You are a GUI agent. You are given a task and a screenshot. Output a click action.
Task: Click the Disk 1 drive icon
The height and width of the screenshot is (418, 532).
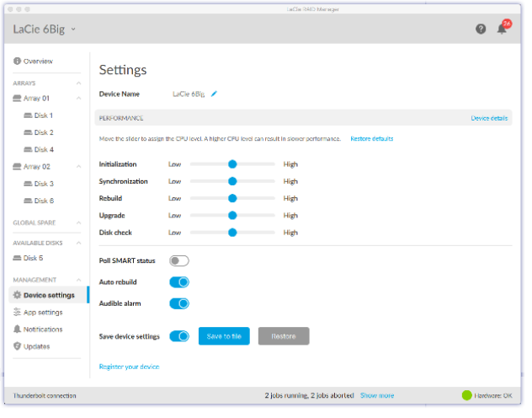[x=28, y=117]
